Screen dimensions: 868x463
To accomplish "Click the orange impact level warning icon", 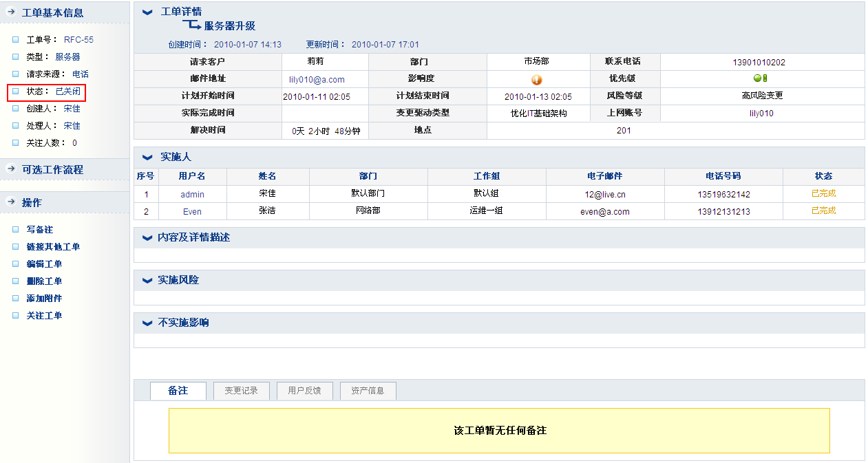I will (x=537, y=79).
